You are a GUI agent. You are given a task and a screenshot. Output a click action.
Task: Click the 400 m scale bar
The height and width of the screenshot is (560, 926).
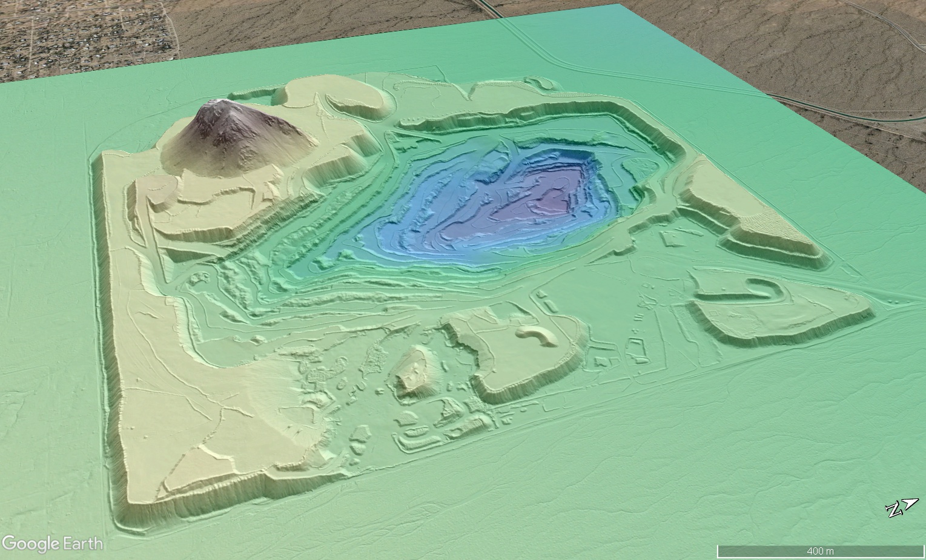point(820,550)
